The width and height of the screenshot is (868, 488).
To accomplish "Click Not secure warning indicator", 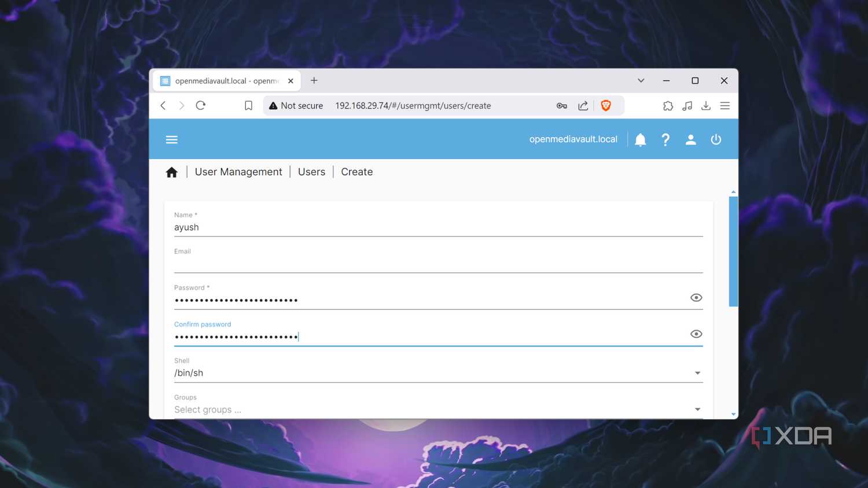I will click(296, 106).
